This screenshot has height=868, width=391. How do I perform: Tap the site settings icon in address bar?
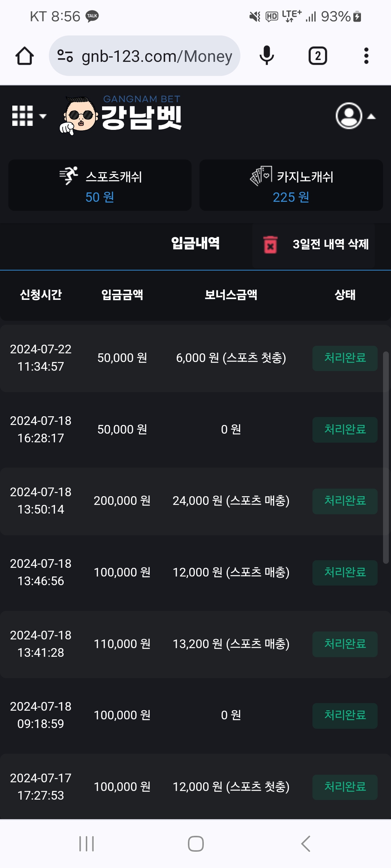click(x=65, y=56)
